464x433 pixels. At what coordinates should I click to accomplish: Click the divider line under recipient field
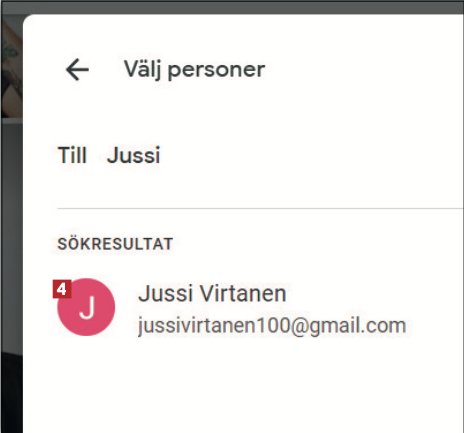coord(260,208)
